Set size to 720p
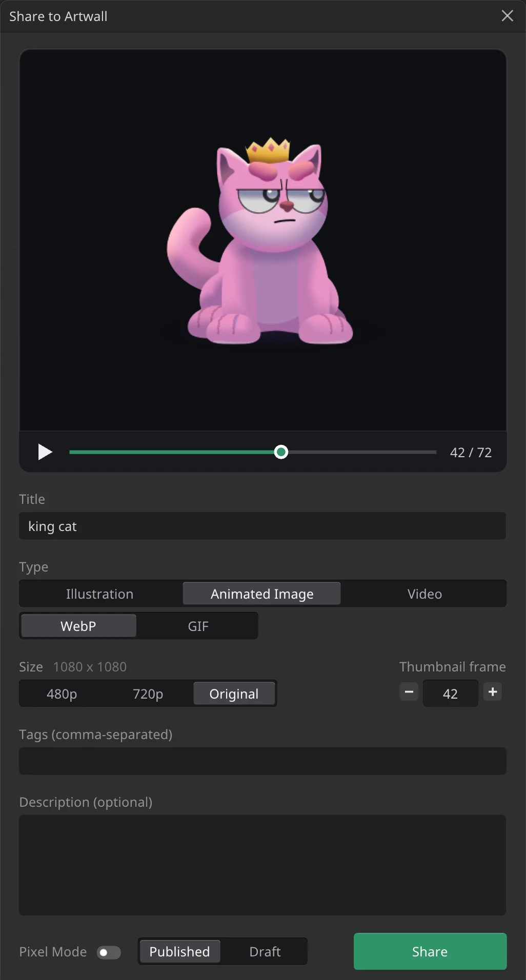 [x=148, y=693]
